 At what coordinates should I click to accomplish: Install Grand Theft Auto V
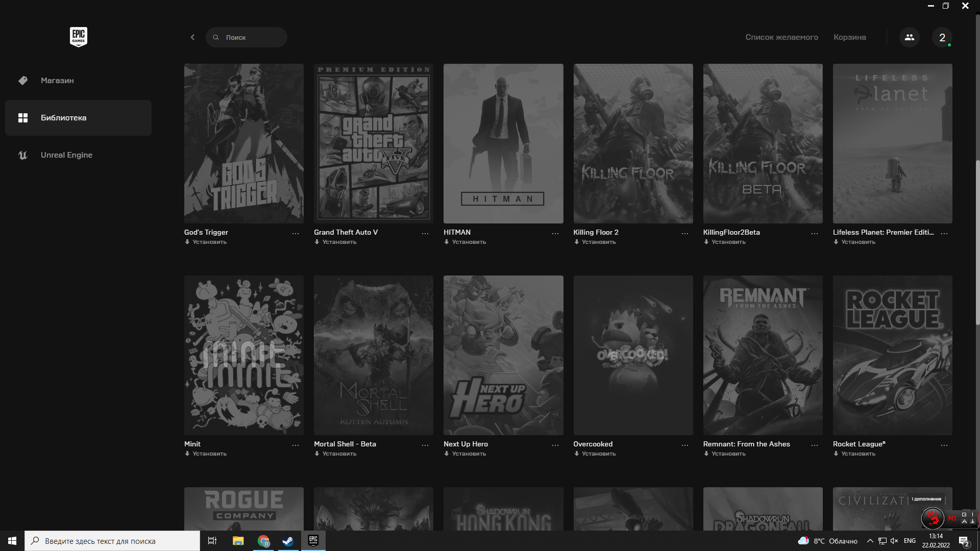pos(335,242)
